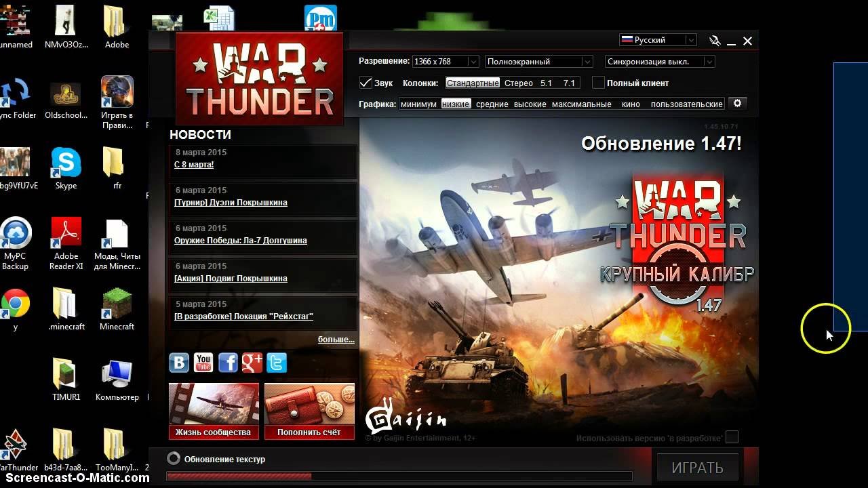Enable the Полный клиент checkbox
Image resolution: width=868 pixels, height=488 pixels.
point(598,83)
